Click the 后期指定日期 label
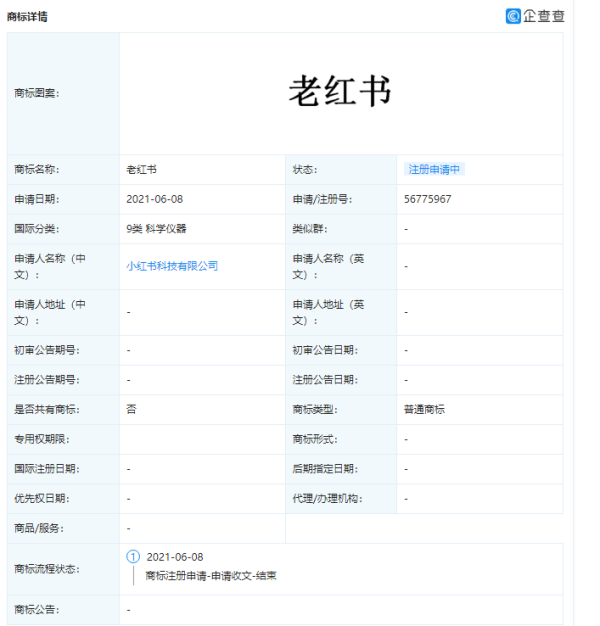600x626 pixels. click(x=325, y=469)
